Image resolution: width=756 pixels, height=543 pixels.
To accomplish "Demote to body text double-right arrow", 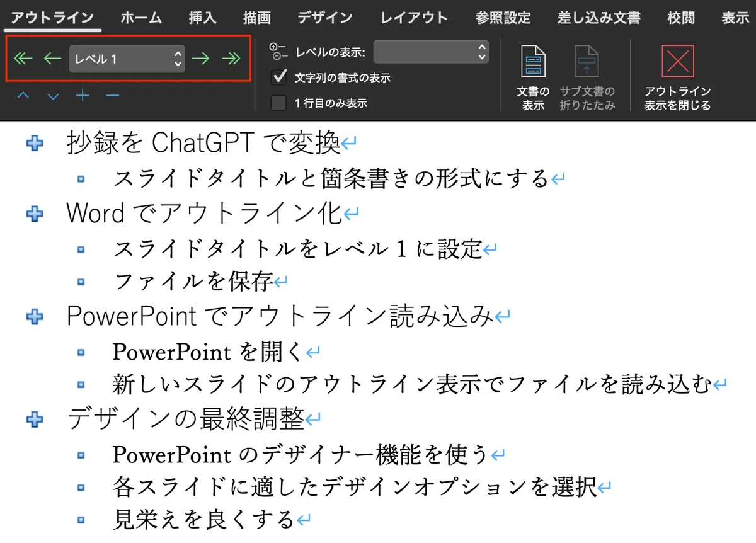I will click(231, 59).
